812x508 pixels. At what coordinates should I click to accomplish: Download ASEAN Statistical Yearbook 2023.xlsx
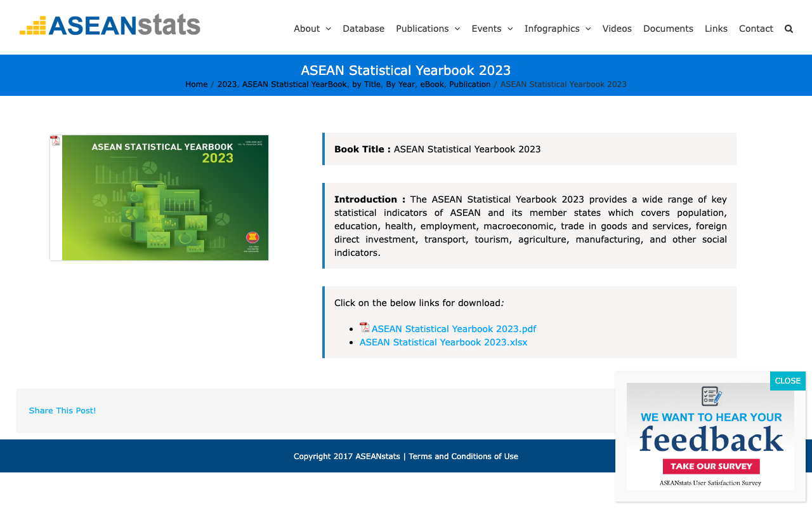coord(443,342)
